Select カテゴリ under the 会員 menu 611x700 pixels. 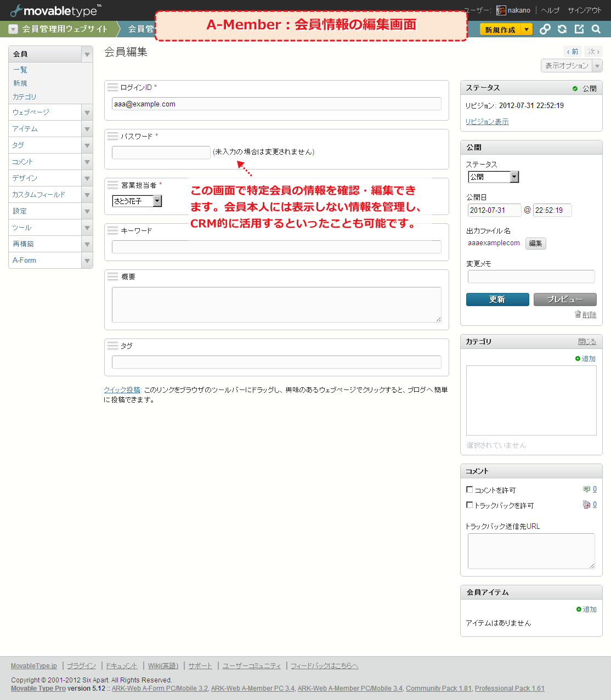pyautogui.click(x=25, y=97)
